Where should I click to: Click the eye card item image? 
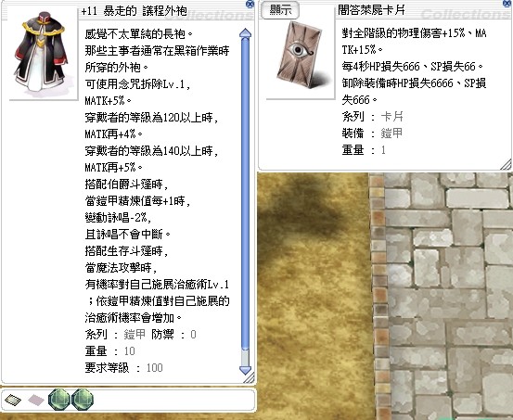click(299, 56)
